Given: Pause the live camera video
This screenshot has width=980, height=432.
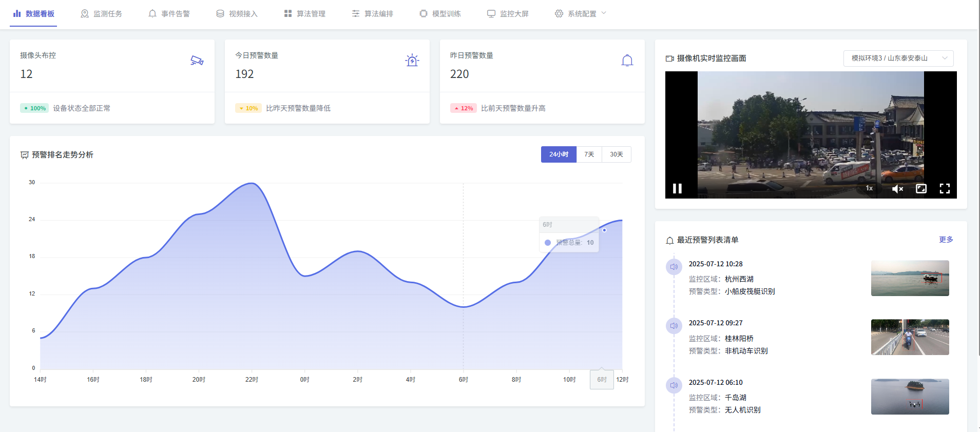Looking at the screenshot, I should tap(678, 189).
